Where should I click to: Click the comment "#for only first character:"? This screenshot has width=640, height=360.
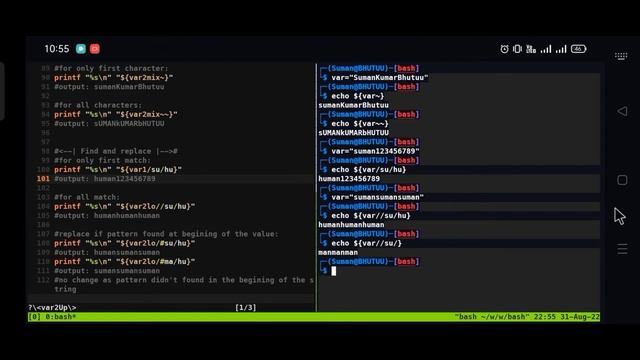coord(111,68)
